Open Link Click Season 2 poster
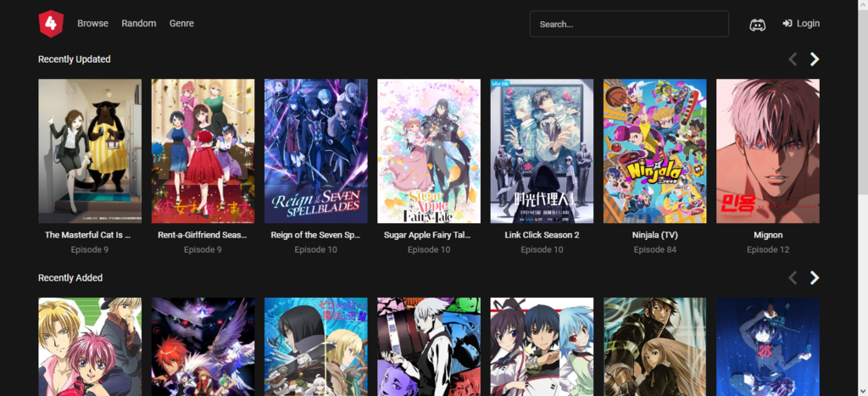Screen dimensions: 868x396 [x=542, y=151]
